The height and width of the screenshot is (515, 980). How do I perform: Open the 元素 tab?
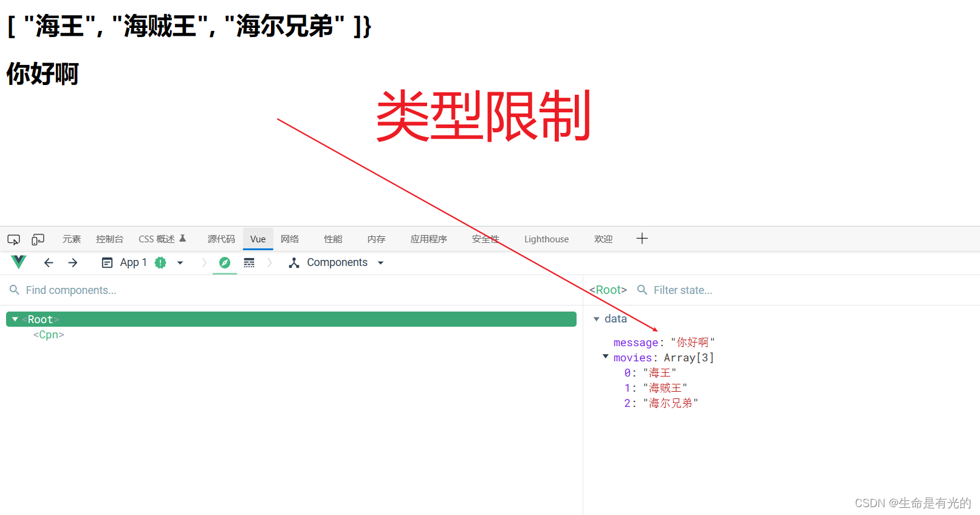[x=72, y=239]
